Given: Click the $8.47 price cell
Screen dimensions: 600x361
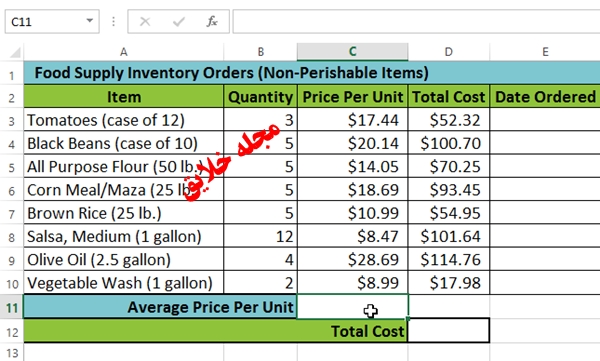Looking at the screenshot, I should tap(353, 236).
